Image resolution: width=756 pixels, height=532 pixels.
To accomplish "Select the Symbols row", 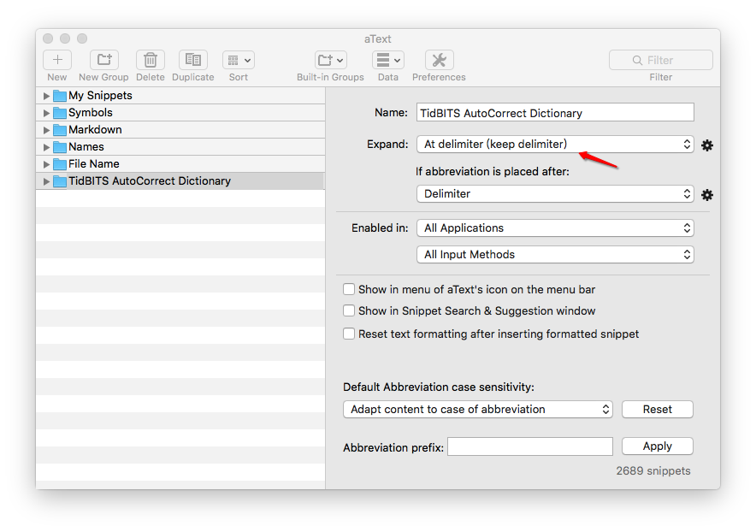I will (180, 113).
